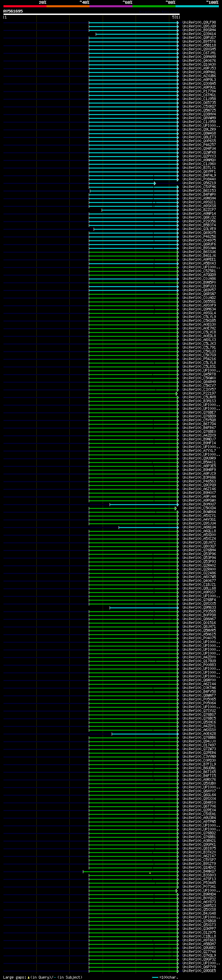Select hit UniRef100_B0M0U7
Viewport: 222px width, 980px height.
[x=199, y=504]
